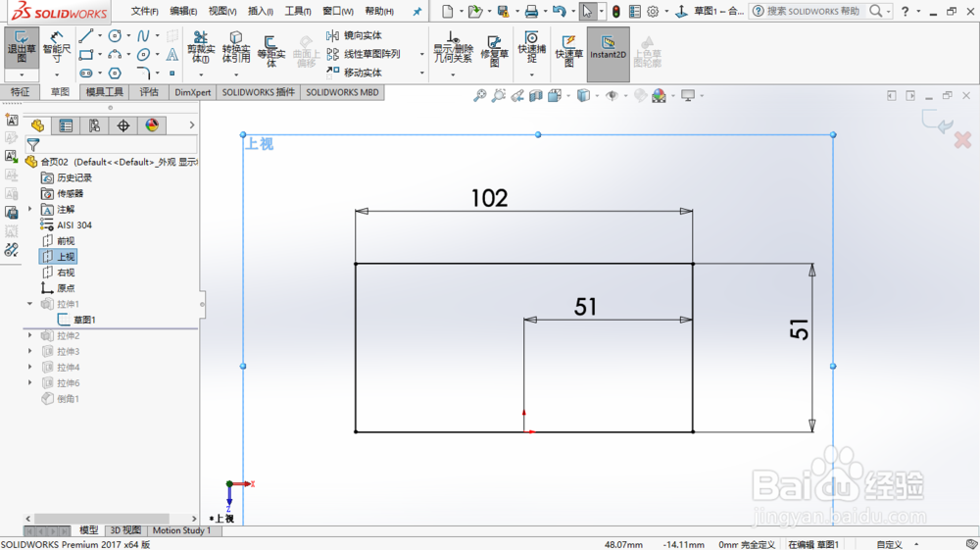Click the red cancel sketch X
The height and width of the screenshot is (550, 980).
coord(962,140)
